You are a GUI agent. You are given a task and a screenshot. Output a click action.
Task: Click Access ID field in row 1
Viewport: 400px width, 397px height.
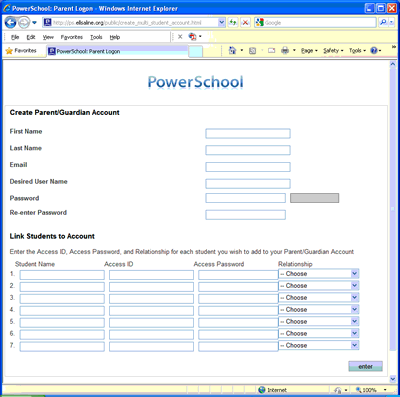coord(151,275)
